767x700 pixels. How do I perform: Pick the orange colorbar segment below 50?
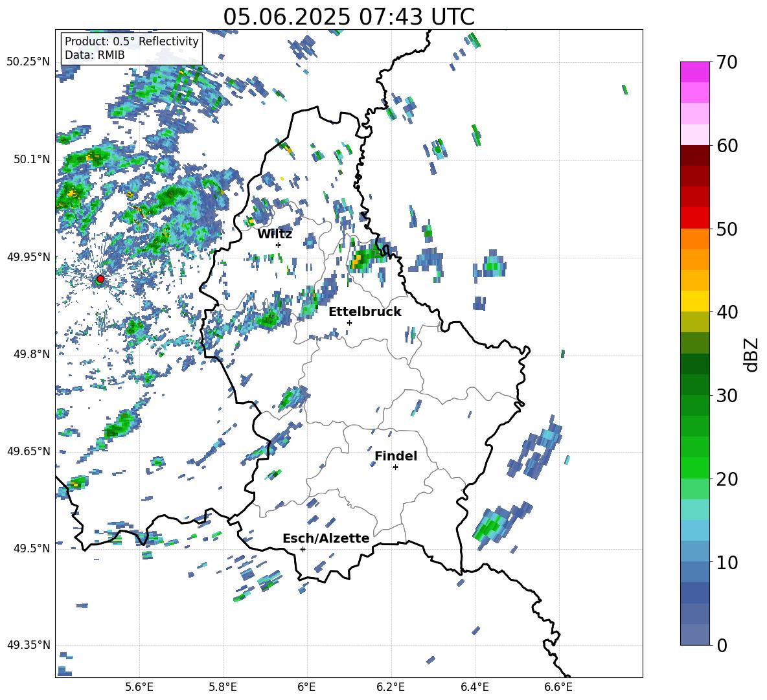coord(695,239)
